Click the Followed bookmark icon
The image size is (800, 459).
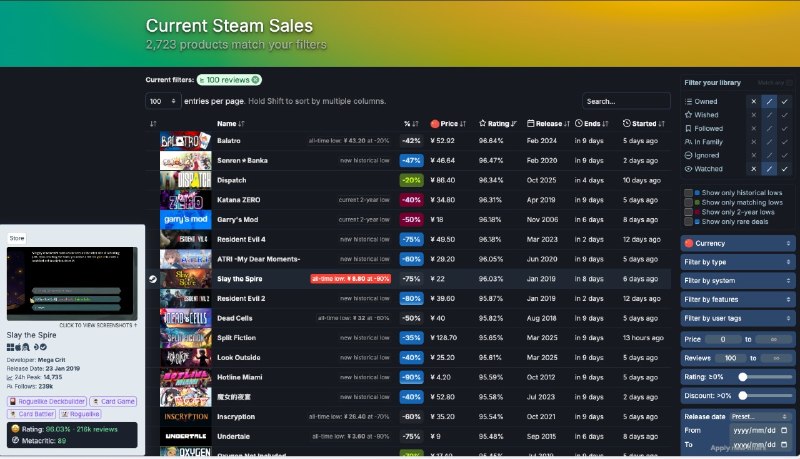688,129
